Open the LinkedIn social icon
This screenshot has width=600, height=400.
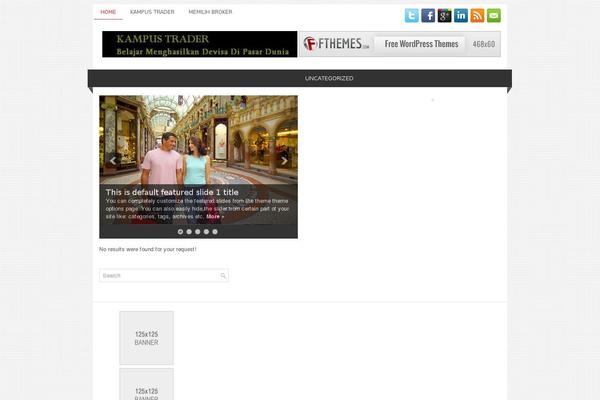pos(461,16)
